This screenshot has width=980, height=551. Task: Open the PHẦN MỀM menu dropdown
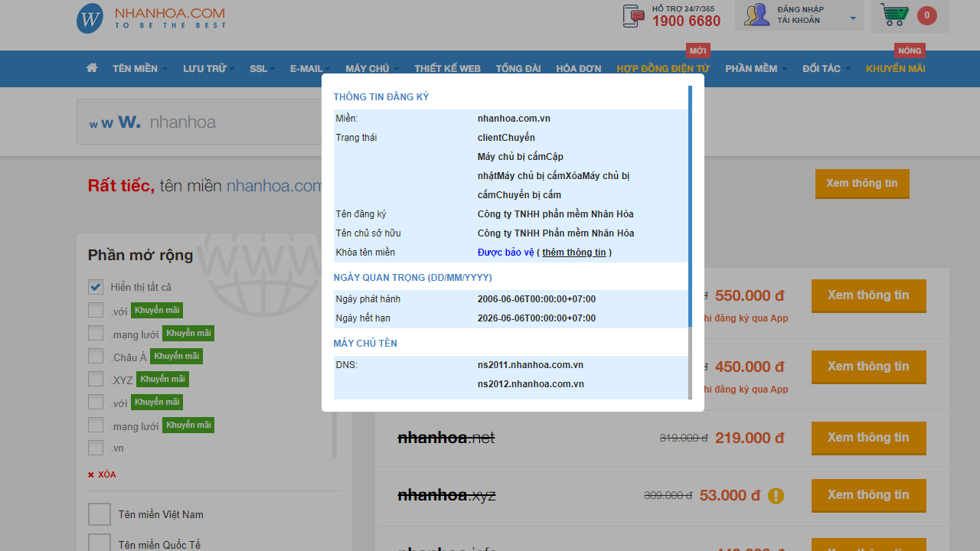(x=756, y=69)
